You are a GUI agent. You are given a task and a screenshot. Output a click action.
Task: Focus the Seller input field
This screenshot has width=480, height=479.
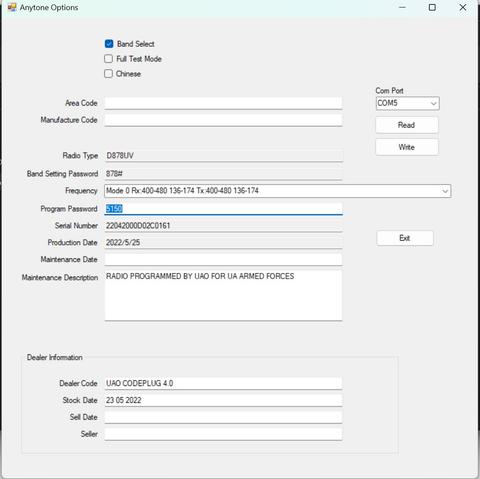pos(223,434)
